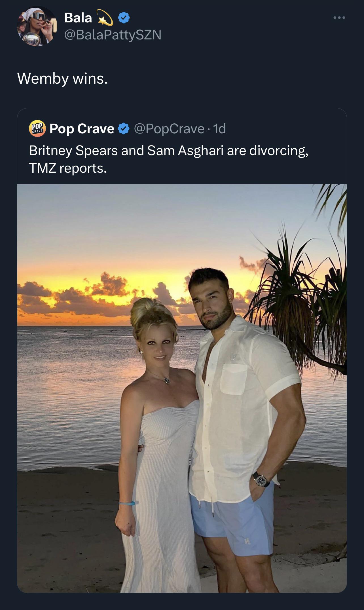The width and height of the screenshot is (364, 610).
Task: Click the quoted text about TMZ reports
Action: (x=168, y=159)
